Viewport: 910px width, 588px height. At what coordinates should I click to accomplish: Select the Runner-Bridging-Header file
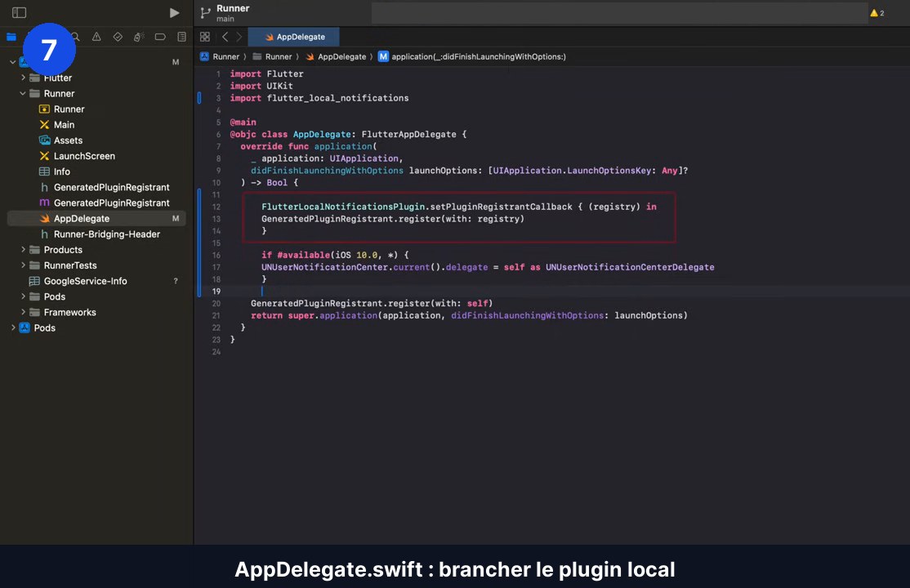point(96,234)
